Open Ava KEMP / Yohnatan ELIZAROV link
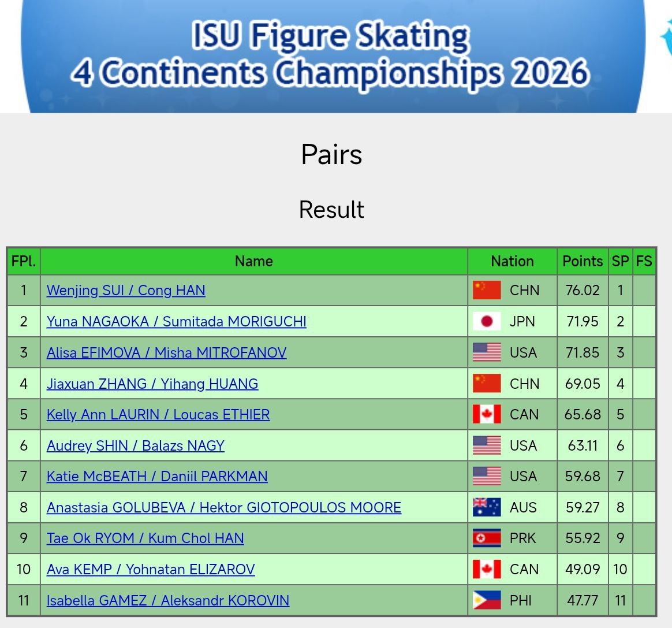 point(151,569)
